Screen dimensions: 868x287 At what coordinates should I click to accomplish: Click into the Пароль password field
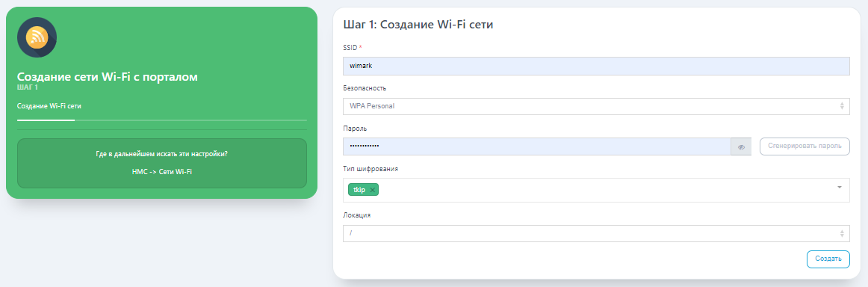click(537, 146)
